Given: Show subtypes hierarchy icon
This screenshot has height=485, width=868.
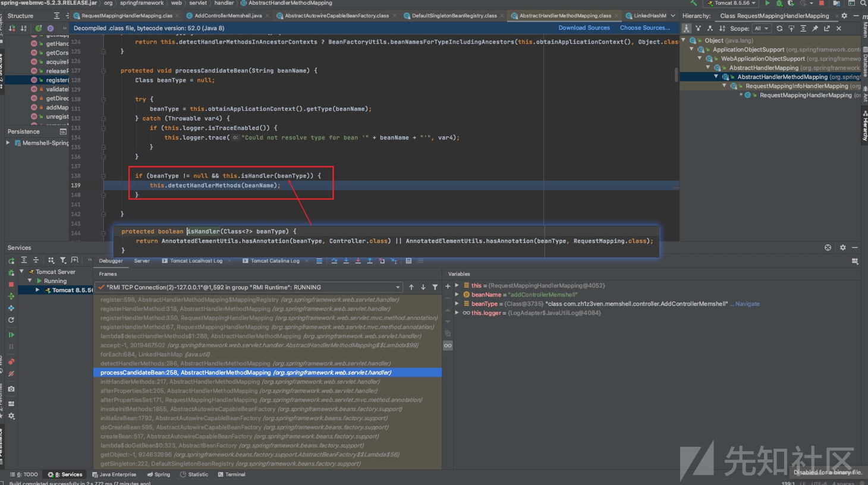Looking at the screenshot, I should (x=710, y=28).
